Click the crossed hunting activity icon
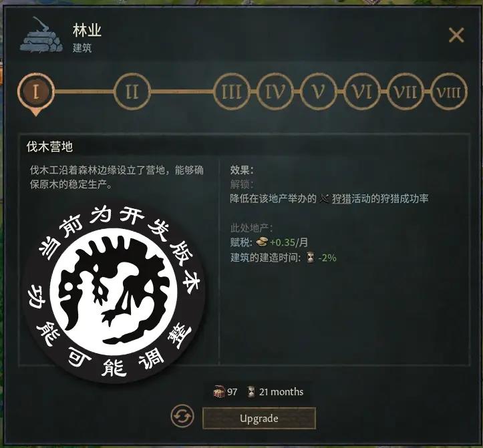 click(325, 198)
